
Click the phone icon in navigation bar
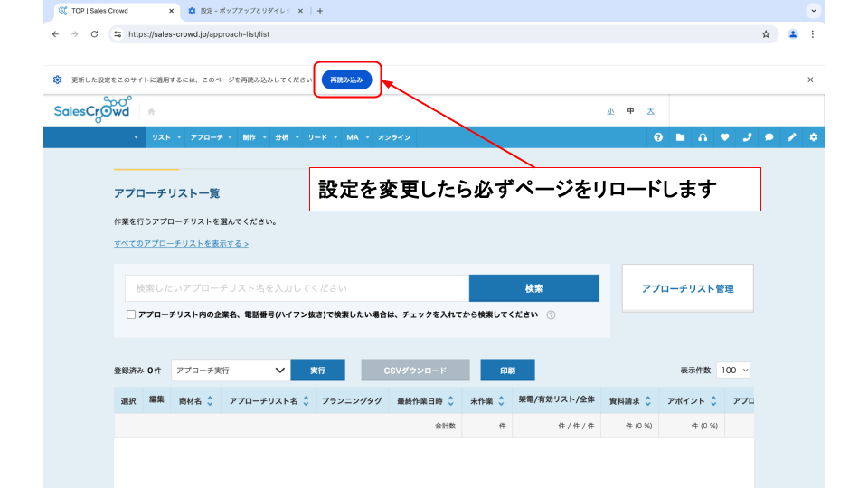pos(747,137)
